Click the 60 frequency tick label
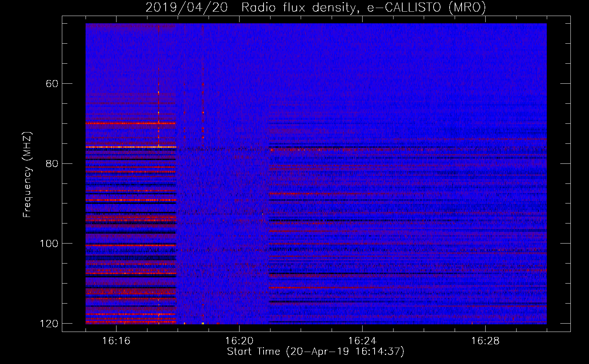This screenshot has height=364, width=589. point(52,84)
